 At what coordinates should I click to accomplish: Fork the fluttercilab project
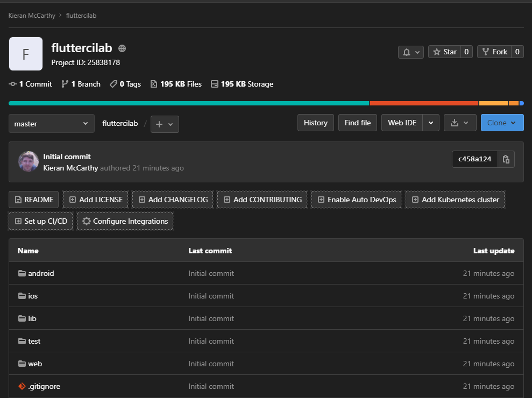[x=494, y=52]
